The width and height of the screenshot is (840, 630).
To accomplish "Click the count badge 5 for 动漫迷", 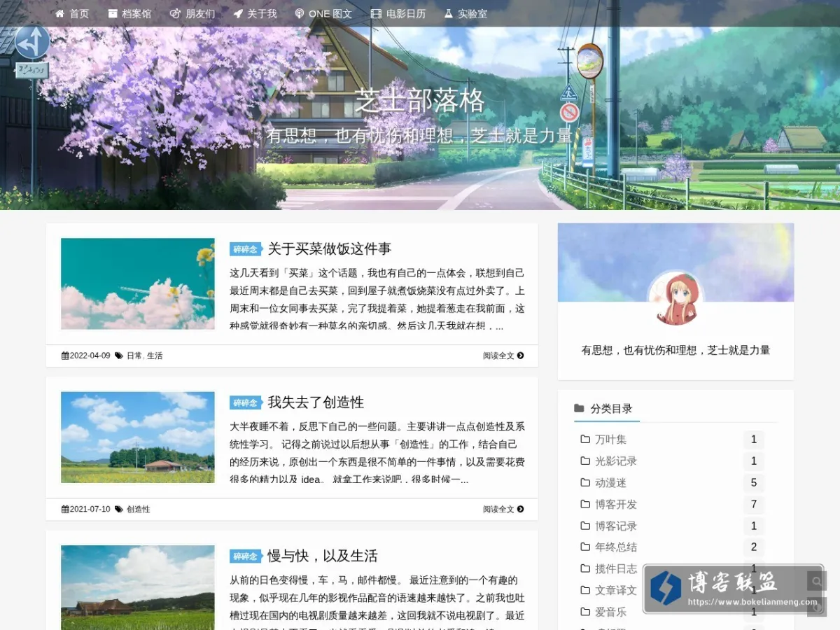I will [754, 483].
